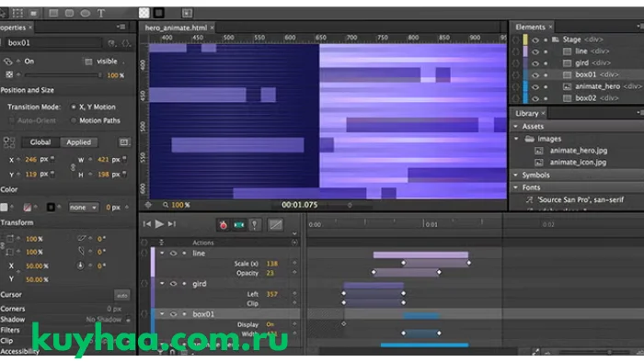Add keyframe for Opacity property
Screen dimensions: 644x362
[x=295, y=273]
